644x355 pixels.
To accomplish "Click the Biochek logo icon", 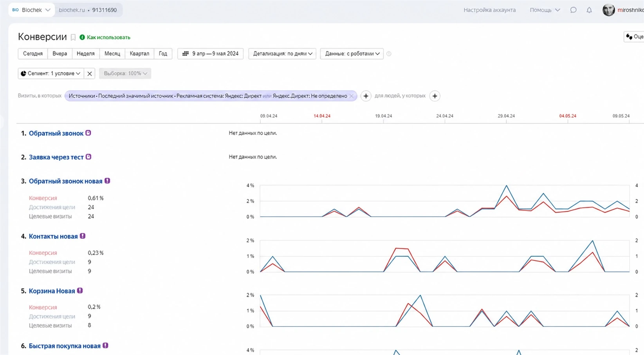I will pos(16,10).
